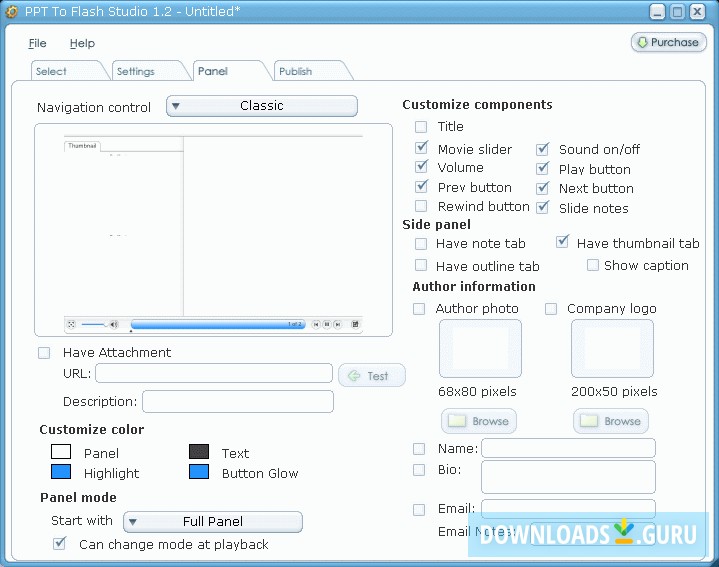
Task: Click the speaker icon in the preview player
Action: [x=114, y=325]
